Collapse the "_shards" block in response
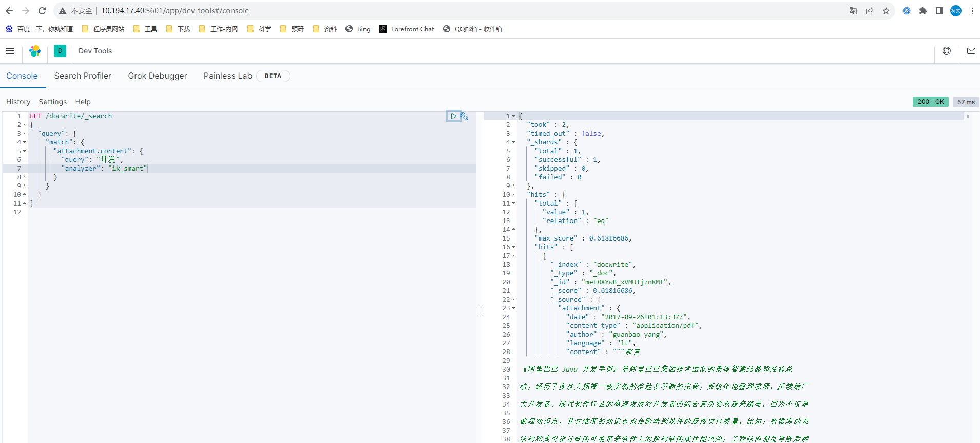980x443 pixels. pos(513,142)
